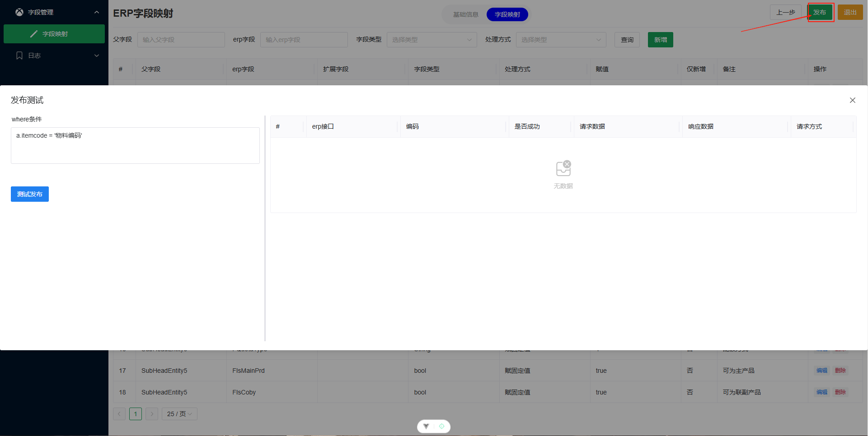868x436 pixels.
Task: Open the 25 / 页 page size dropdown
Action: (179, 414)
